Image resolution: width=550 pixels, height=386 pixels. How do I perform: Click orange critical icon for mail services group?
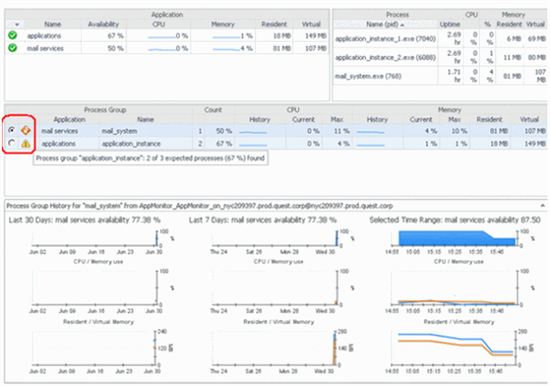coord(26,131)
